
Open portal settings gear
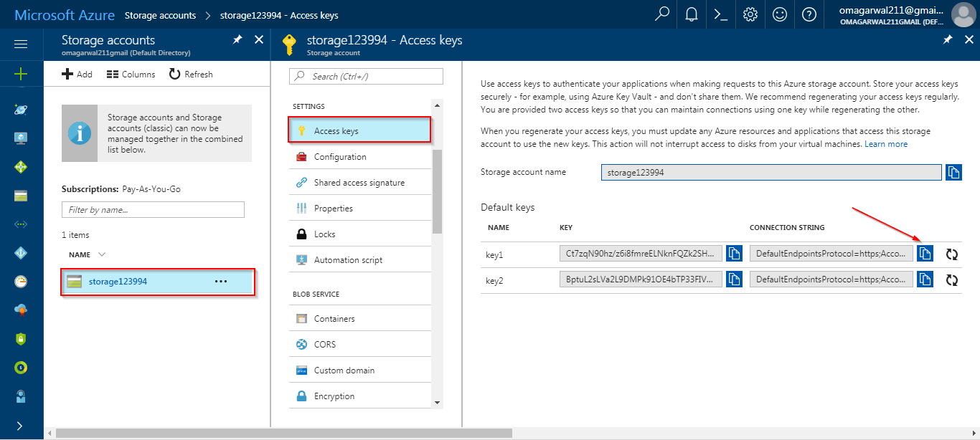coord(750,14)
